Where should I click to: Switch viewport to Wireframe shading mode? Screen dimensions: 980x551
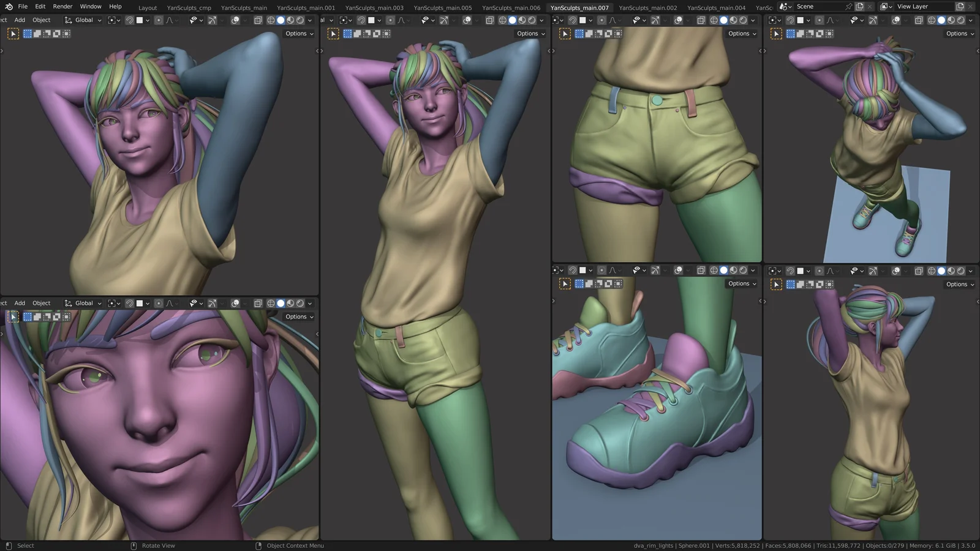tap(269, 20)
